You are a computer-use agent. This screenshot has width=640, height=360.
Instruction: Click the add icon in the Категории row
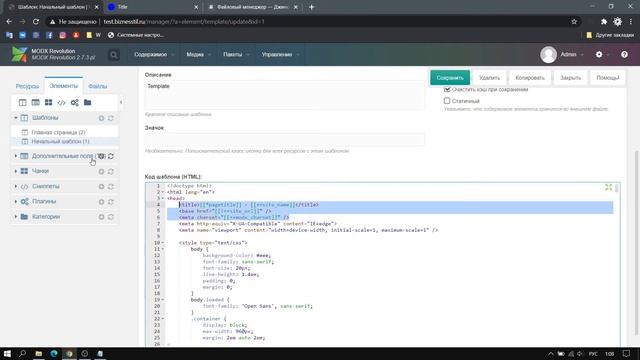(x=101, y=217)
